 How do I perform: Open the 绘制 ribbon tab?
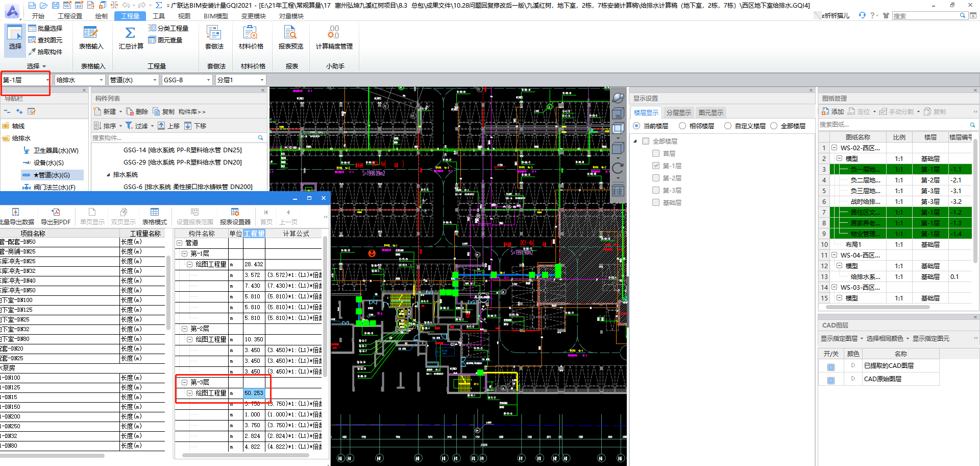pos(102,16)
